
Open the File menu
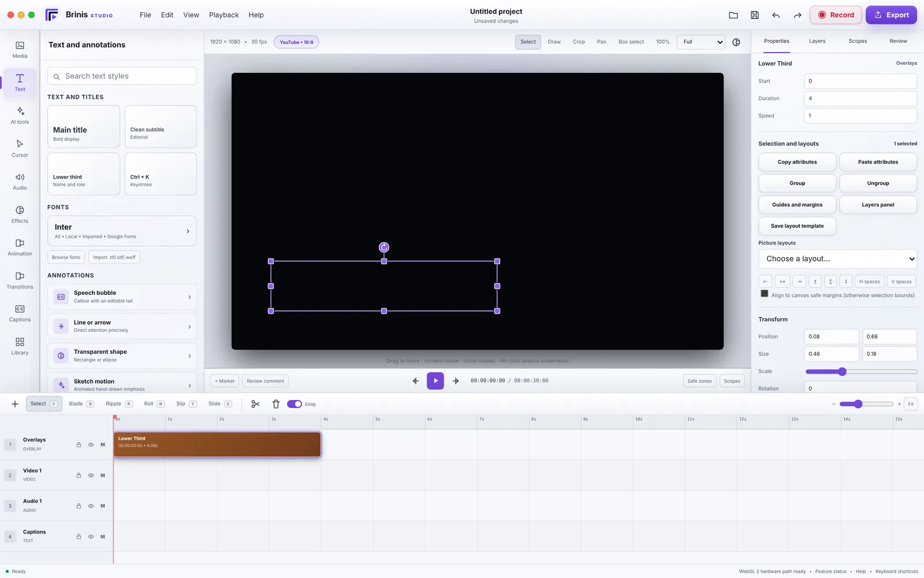(146, 15)
